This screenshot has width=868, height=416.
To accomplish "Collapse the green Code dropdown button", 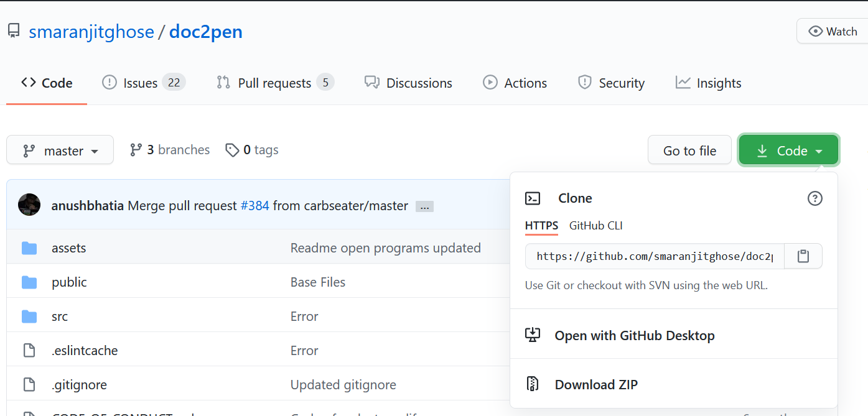I will 788,150.
